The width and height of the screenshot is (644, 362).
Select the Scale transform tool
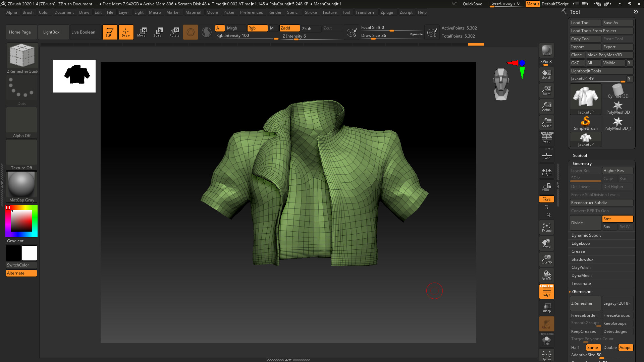(158, 32)
